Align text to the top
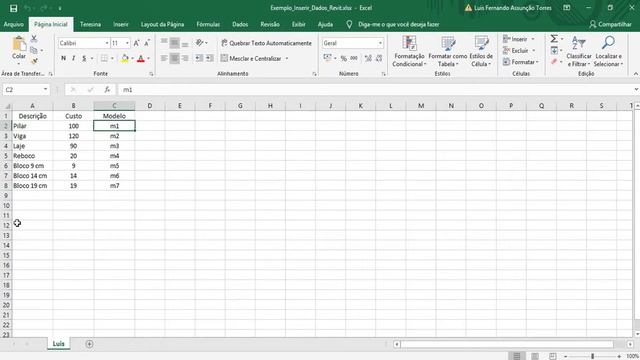 164,43
